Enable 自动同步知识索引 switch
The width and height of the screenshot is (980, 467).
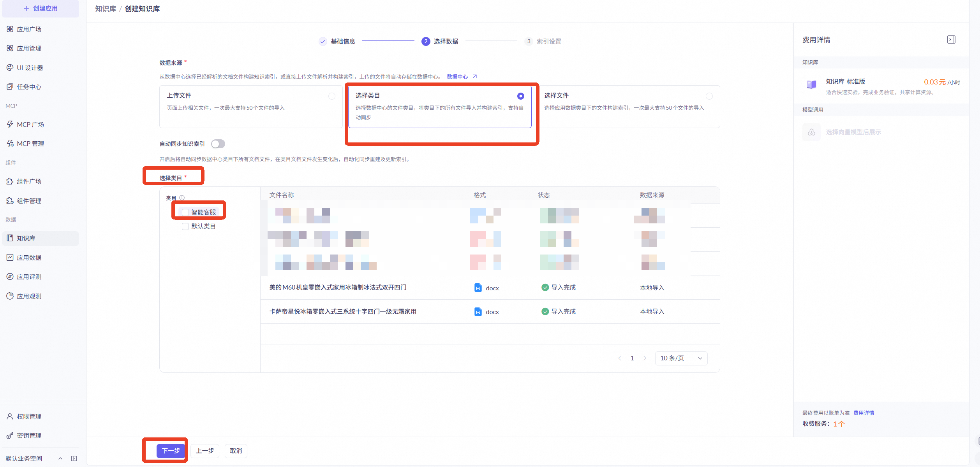(218, 144)
